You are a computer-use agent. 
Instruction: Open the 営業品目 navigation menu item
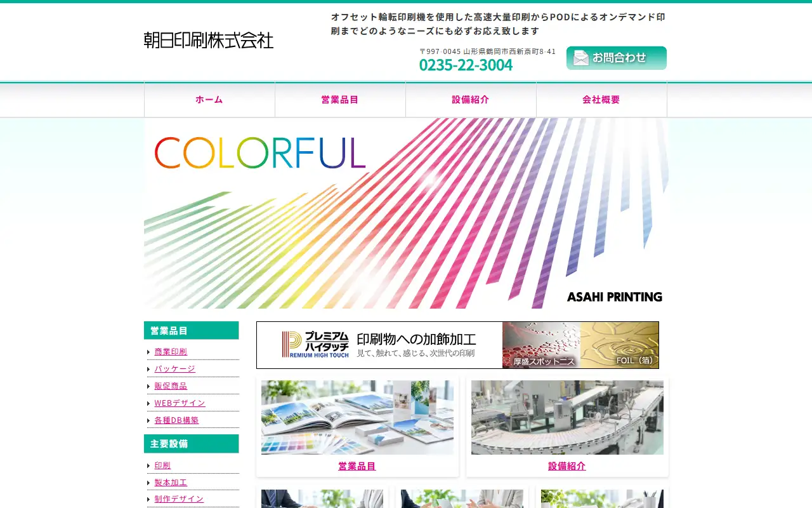pos(340,100)
